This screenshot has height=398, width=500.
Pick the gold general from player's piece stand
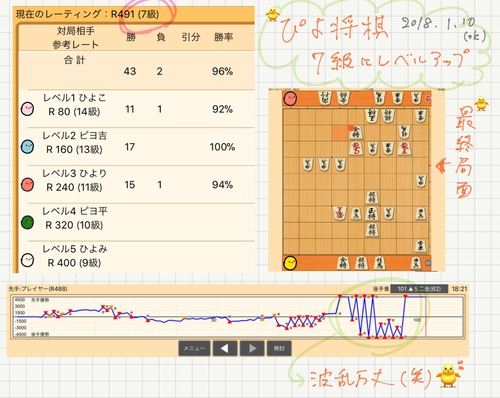coord(343,263)
